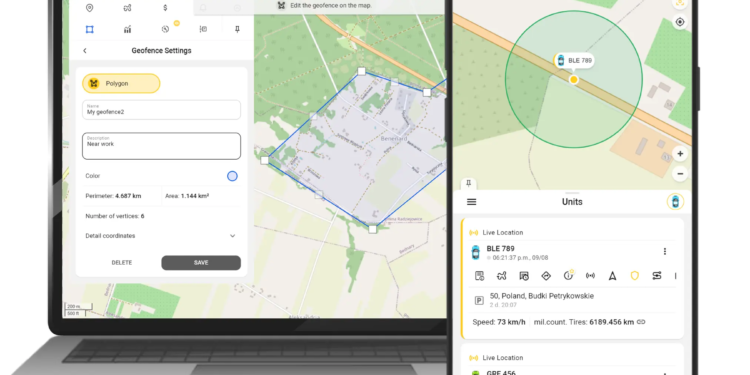
Task: Open the bar chart reports icon
Action: click(x=127, y=30)
